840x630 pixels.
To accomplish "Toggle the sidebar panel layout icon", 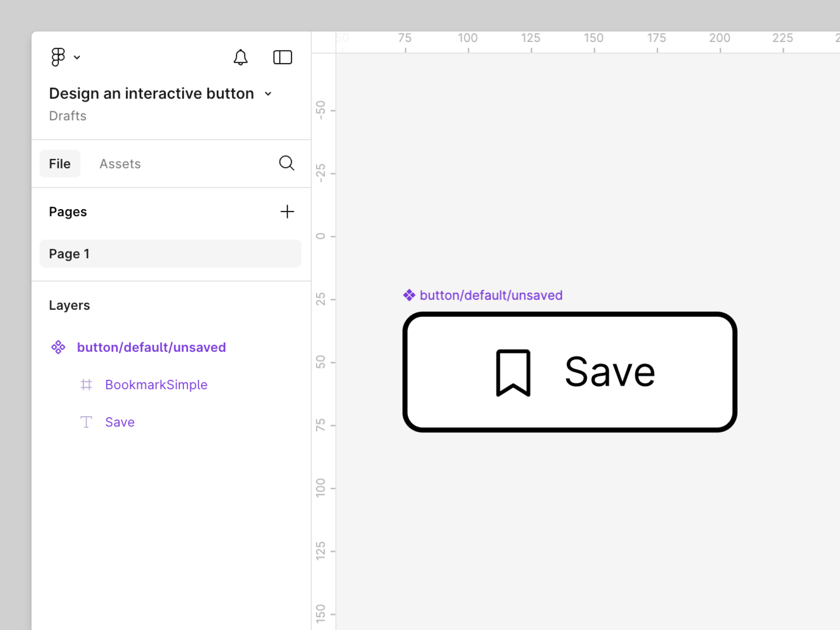I will 282,57.
